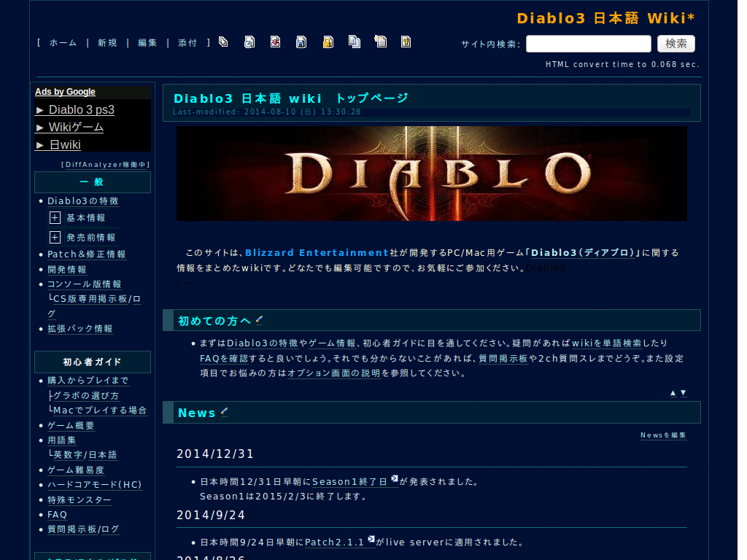Open 質問掲示板/ログ in the sidebar
747x560 pixels.
[83, 529]
